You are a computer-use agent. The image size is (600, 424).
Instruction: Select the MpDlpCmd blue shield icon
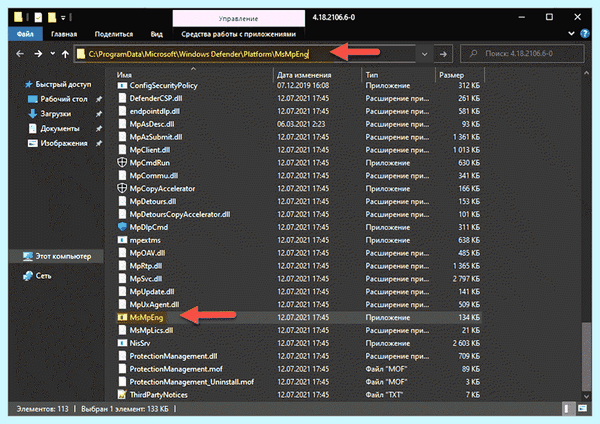122,227
